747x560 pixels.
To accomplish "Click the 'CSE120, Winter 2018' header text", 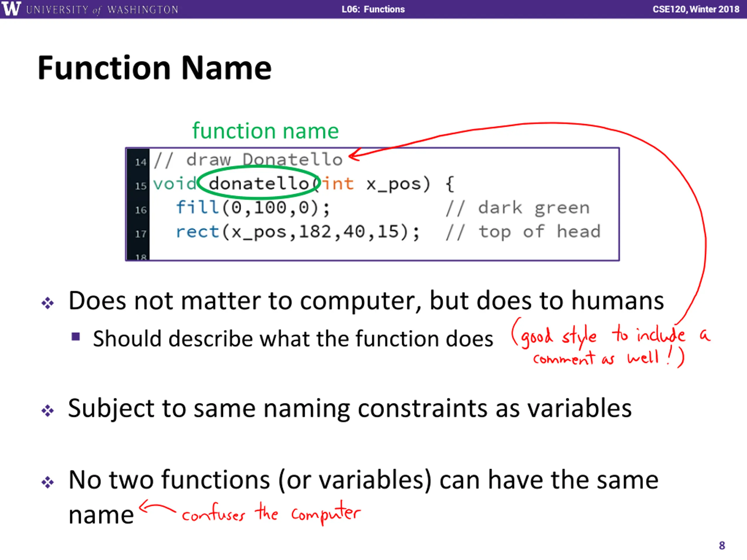I will click(696, 9).
